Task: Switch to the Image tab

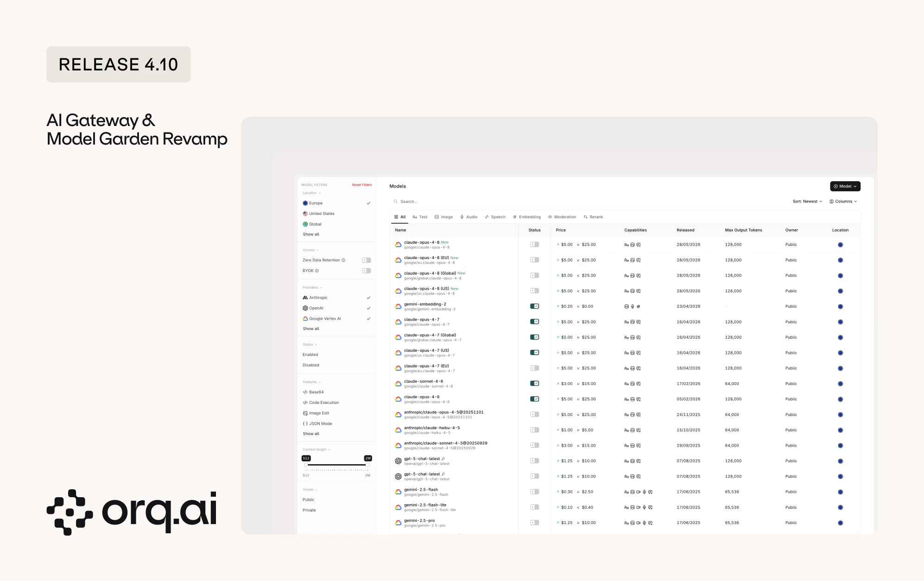Action: [443, 217]
